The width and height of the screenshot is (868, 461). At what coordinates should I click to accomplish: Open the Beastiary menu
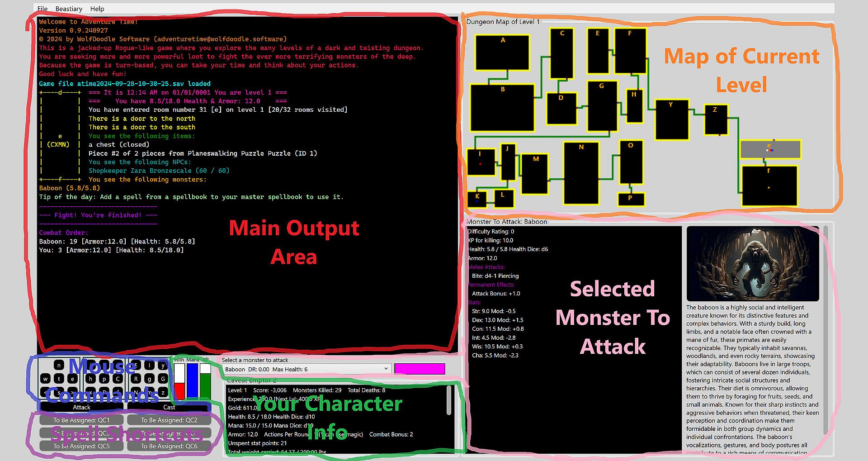tap(69, 9)
